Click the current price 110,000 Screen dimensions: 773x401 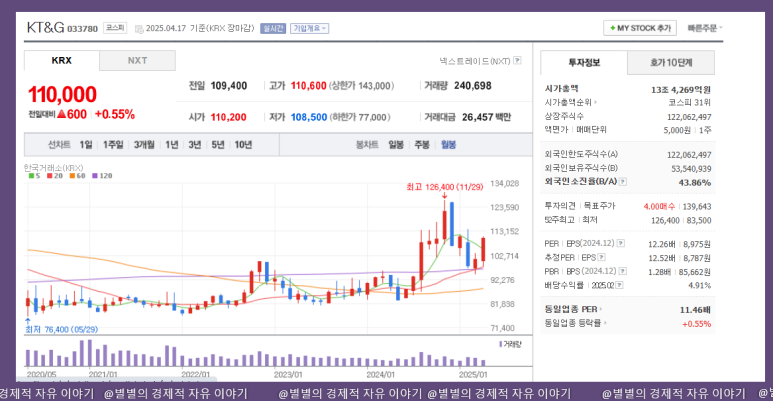(x=62, y=94)
